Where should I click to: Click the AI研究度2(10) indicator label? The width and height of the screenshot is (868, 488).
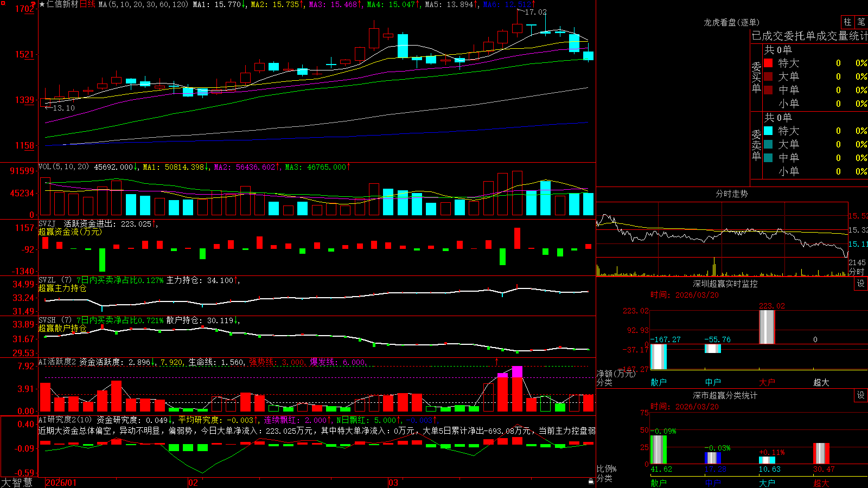[65, 420]
